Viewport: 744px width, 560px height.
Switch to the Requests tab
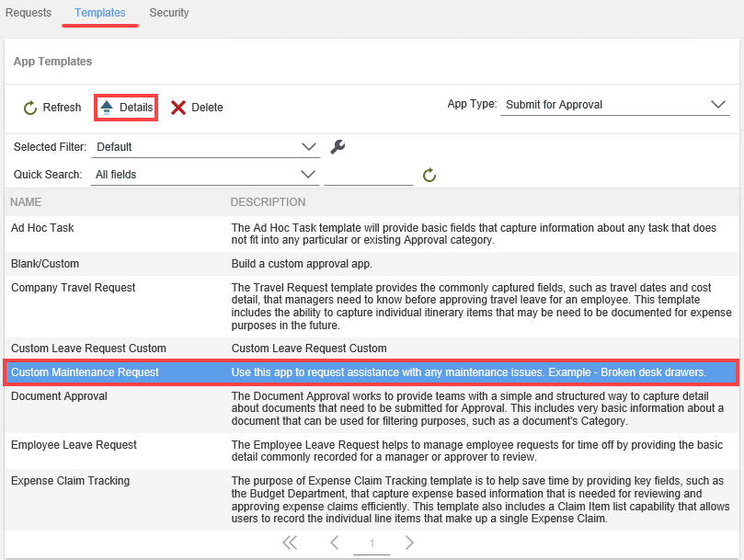pos(29,13)
